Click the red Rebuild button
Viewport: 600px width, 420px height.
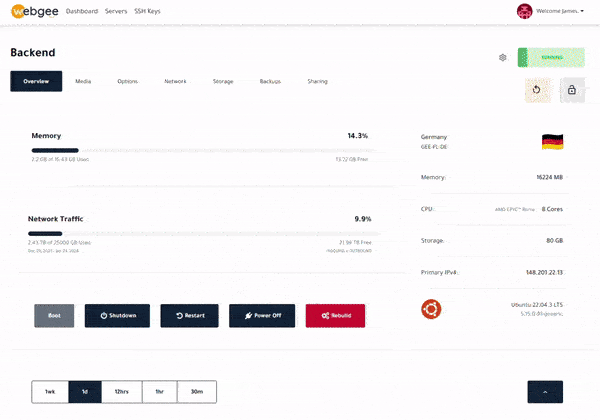click(335, 316)
